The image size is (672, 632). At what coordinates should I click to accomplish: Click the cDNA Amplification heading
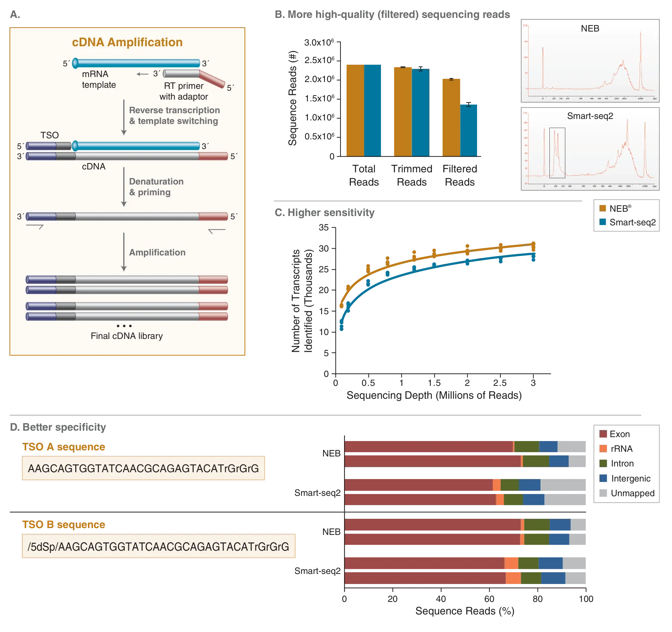click(127, 42)
